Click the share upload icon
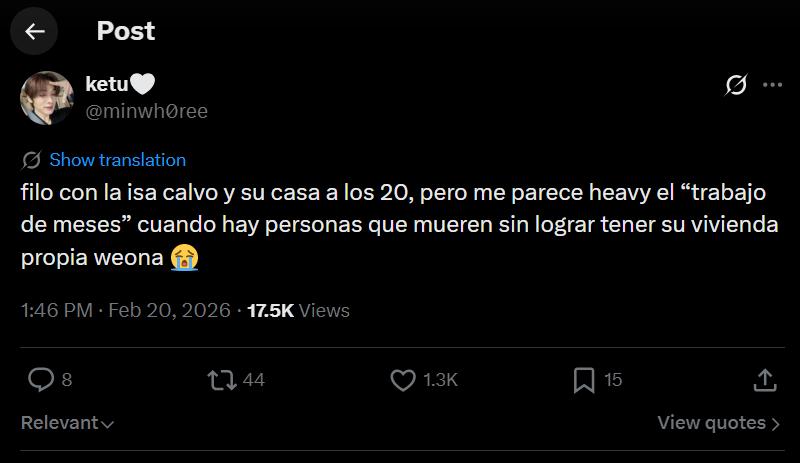Image resolution: width=800 pixels, height=463 pixels. (765, 380)
